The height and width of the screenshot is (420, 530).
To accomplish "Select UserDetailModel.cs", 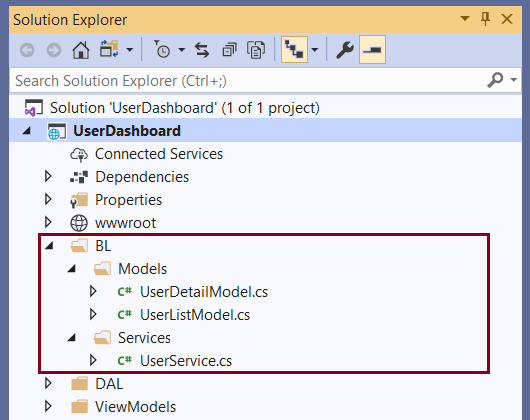I will pos(204,292).
